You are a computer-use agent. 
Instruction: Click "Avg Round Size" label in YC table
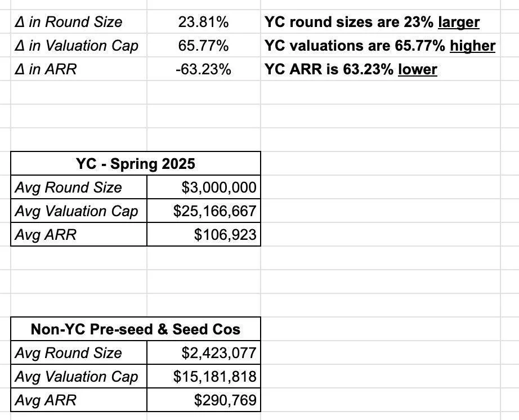point(68,187)
